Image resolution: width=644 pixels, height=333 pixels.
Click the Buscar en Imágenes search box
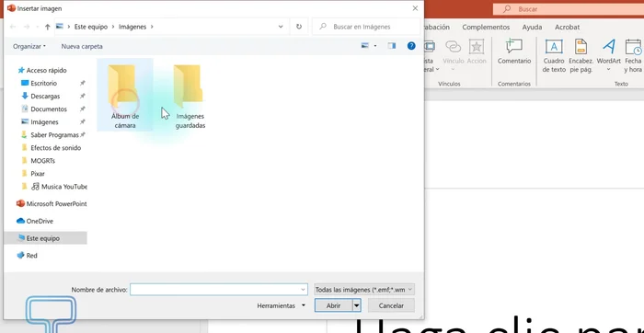[366, 27]
